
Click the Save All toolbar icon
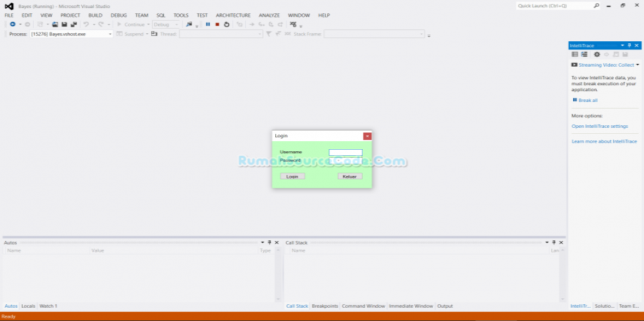click(73, 24)
